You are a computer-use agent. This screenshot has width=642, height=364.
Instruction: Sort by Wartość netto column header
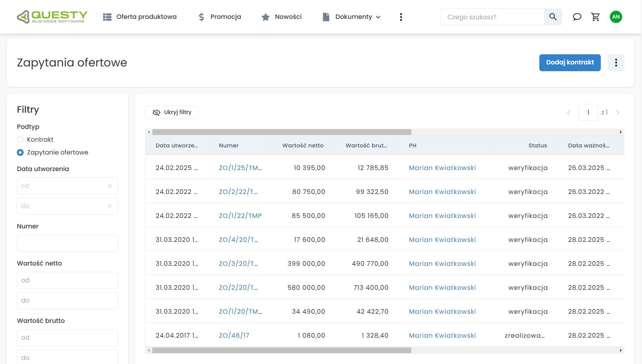(303, 145)
